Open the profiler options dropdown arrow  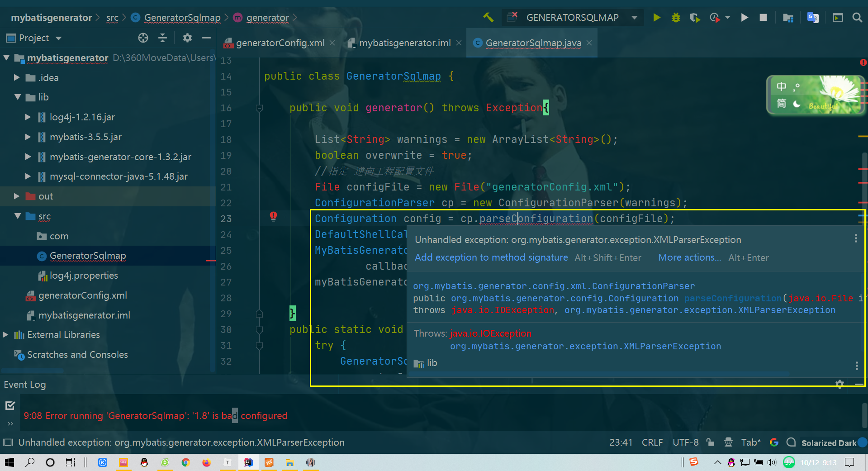[727, 18]
